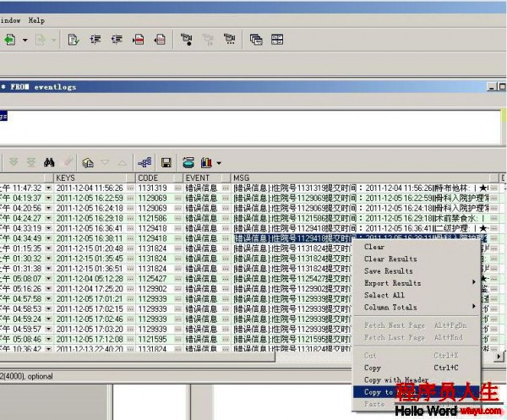Click the red uncomment document icon
The height and width of the screenshot is (420, 507).
160,40
